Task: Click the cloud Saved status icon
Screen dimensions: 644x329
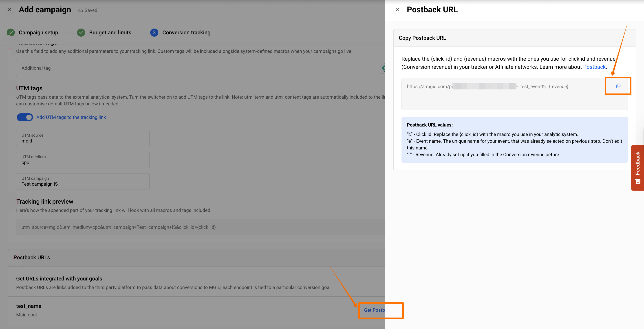Action: [x=80, y=10]
